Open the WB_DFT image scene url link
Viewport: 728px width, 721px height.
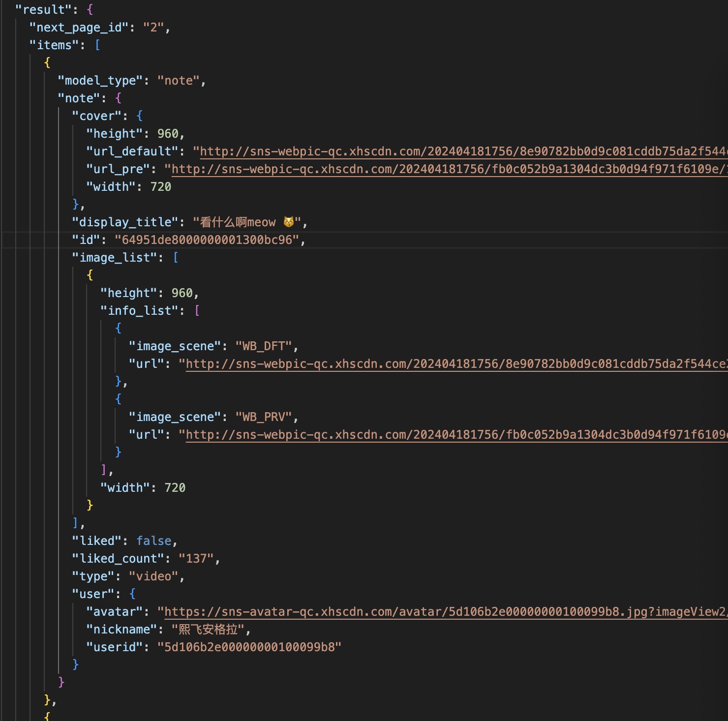pos(456,364)
